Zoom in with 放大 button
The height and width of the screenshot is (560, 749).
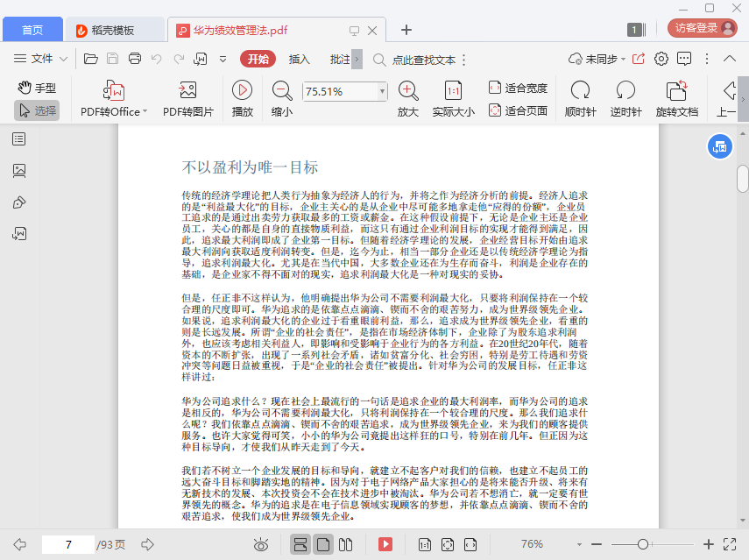click(408, 99)
